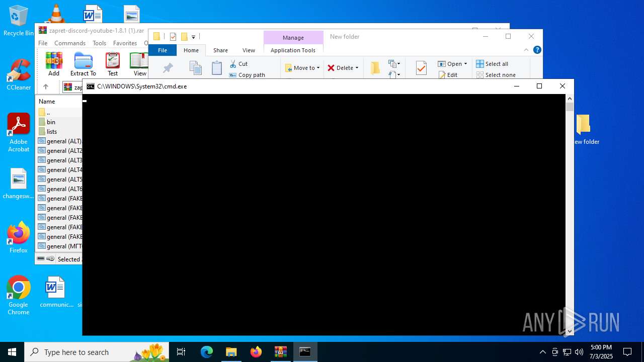Select the general (ALT5) file entry
The image size is (644, 362).
(59, 179)
